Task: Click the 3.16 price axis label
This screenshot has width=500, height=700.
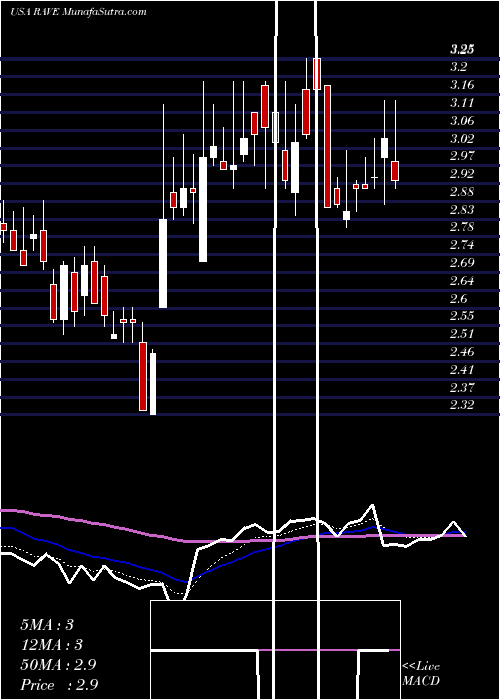Action: click(x=462, y=85)
